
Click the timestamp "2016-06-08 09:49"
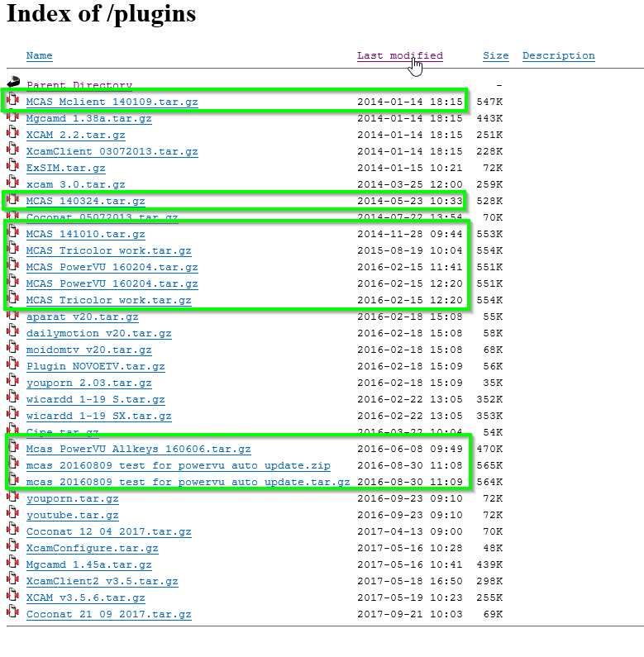409,450
